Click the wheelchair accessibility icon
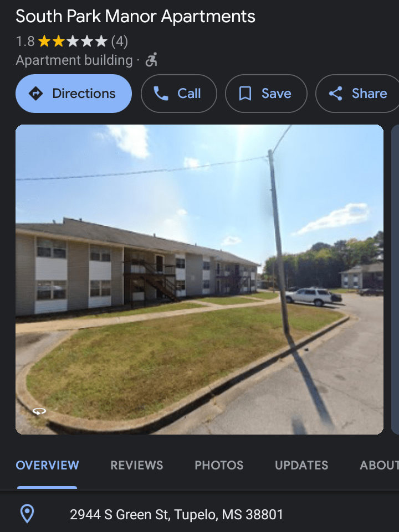 pyautogui.click(x=151, y=60)
